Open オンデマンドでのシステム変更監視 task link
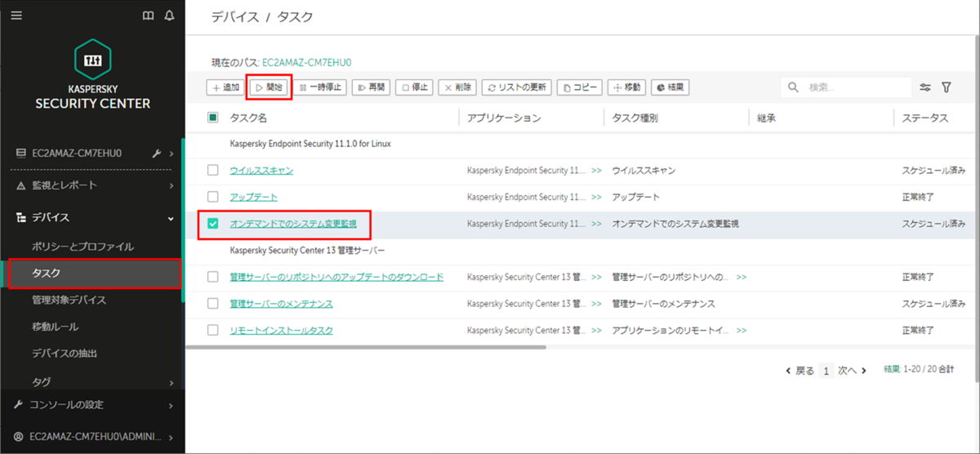Image resolution: width=980 pixels, height=454 pixels. (293, 224)
